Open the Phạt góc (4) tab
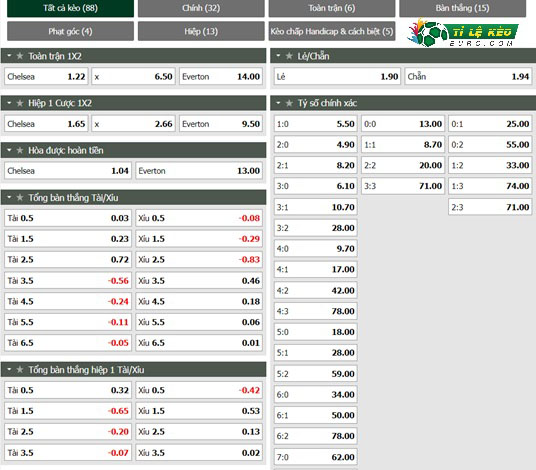 tap(70, 31)
